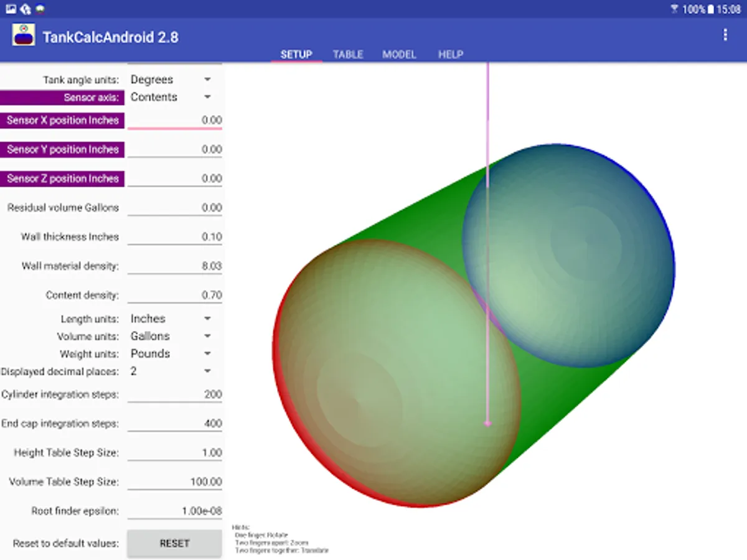Click the TankCalcAndroid 2.8 title text

pyautogui.click(x=111, y=37)
